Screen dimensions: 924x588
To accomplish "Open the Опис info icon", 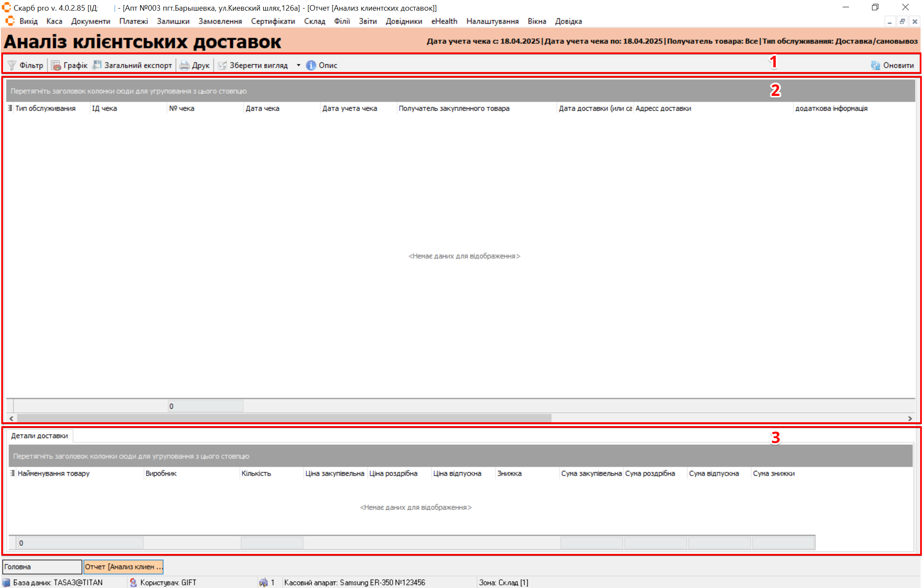I will 311,65.
